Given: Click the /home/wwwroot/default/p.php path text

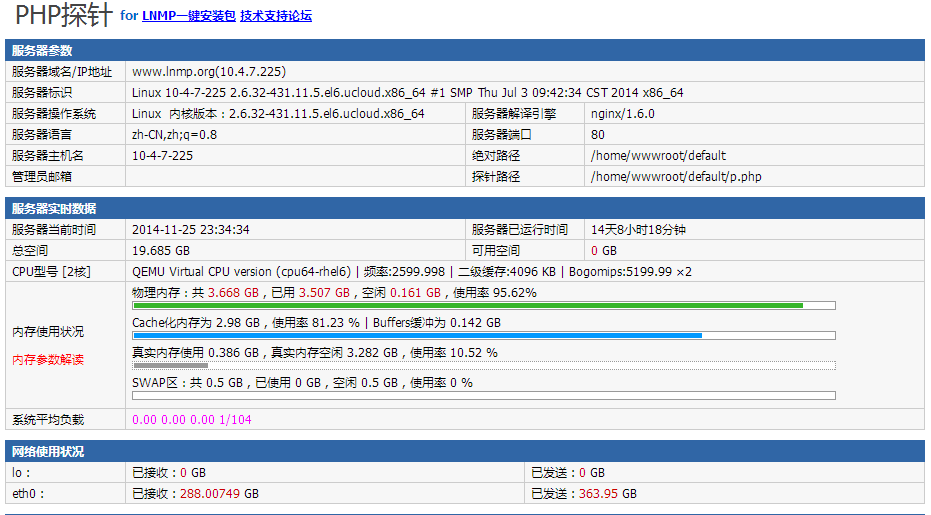Looking at the screenshot, I should [676, 176].
